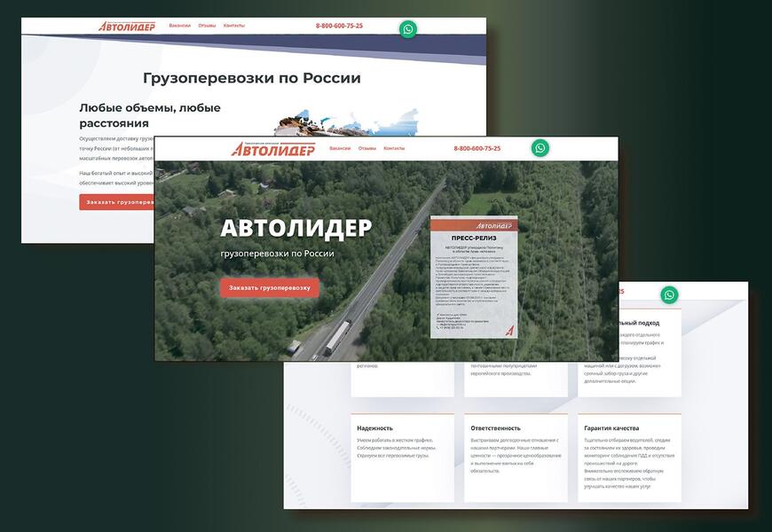Click the АВТОЛИДЕР logo in the forest page header
This screenshot has width=772, height=532.
click(x=273, y=149)
